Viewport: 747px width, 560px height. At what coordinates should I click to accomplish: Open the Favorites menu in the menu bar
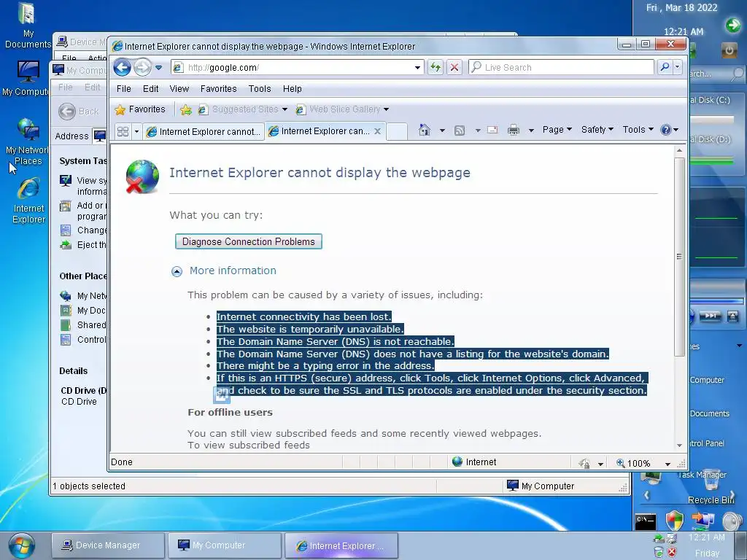click(219, 88)
